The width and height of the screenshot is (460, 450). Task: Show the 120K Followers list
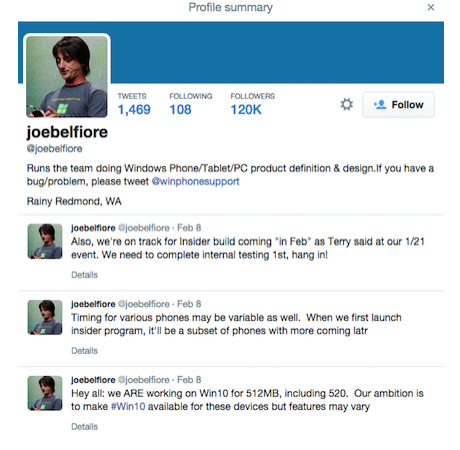point(252,105)
